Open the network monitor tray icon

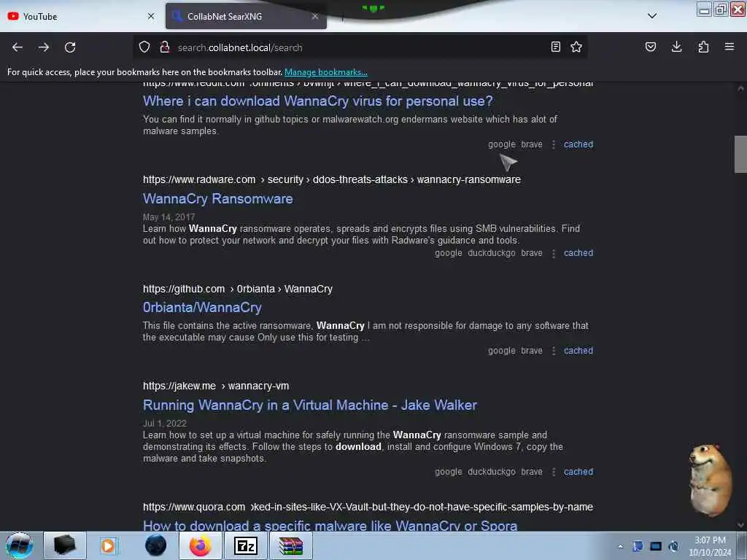click(656, 546)
